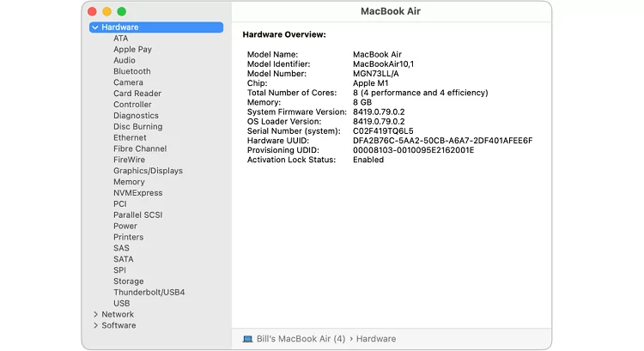The width and height of the screenshot is (644, 351).
Task: Open the Apple Pay sidebar item
Action: coord(132,49)
